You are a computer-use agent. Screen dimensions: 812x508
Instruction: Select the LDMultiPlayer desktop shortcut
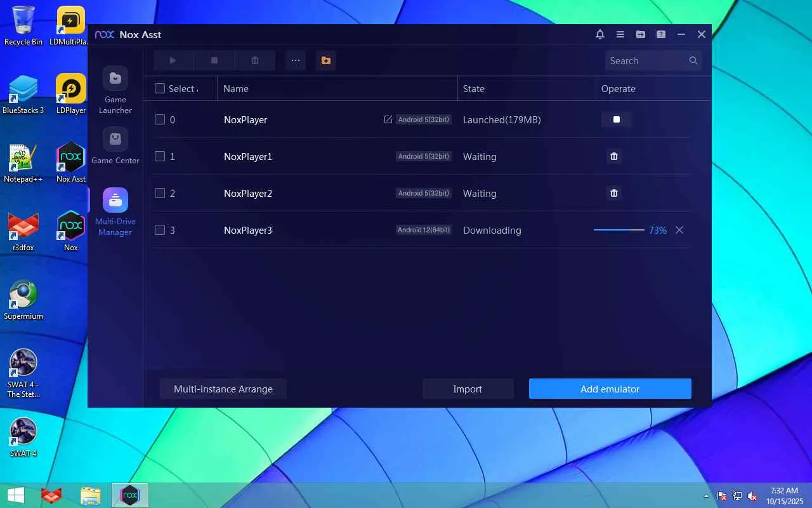point(71,26)
